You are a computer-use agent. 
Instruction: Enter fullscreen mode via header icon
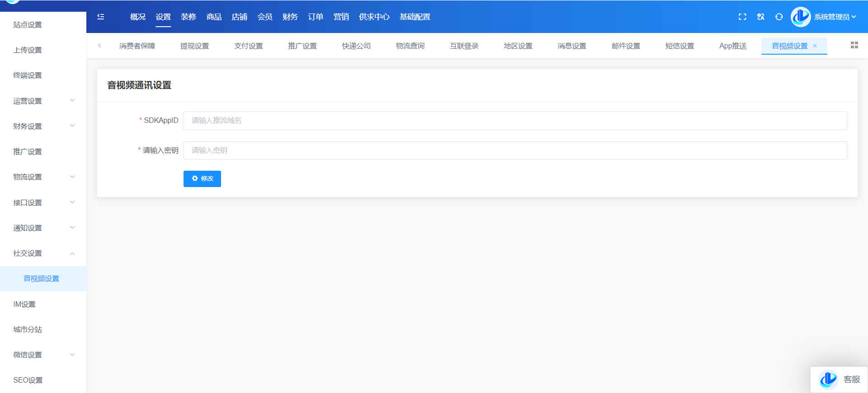point(742,17)
